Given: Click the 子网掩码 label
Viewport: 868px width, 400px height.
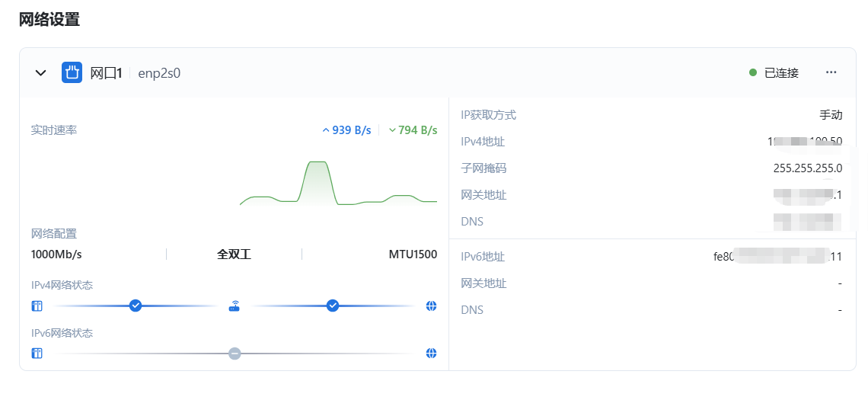Looking at the screenshot, I should (x=483, y=168).
